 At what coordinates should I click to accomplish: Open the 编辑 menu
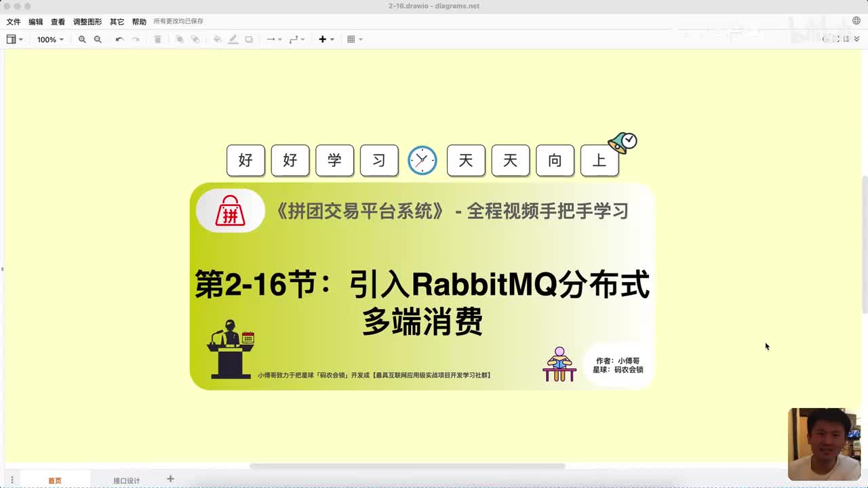click(36, 22)
